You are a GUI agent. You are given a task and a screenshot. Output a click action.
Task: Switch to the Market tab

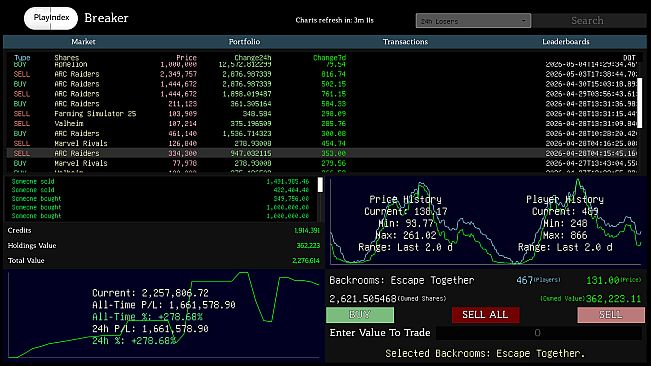pyautogui.click(x=83, y=41)
